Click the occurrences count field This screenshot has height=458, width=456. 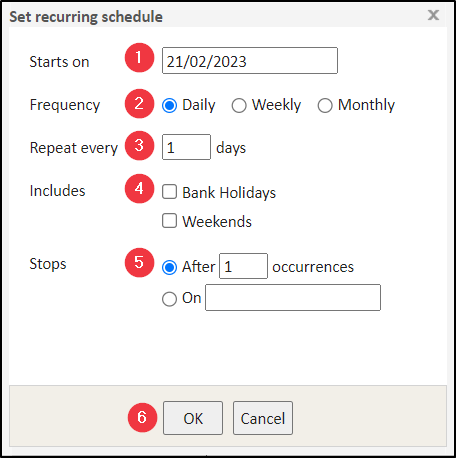(243, 266)
